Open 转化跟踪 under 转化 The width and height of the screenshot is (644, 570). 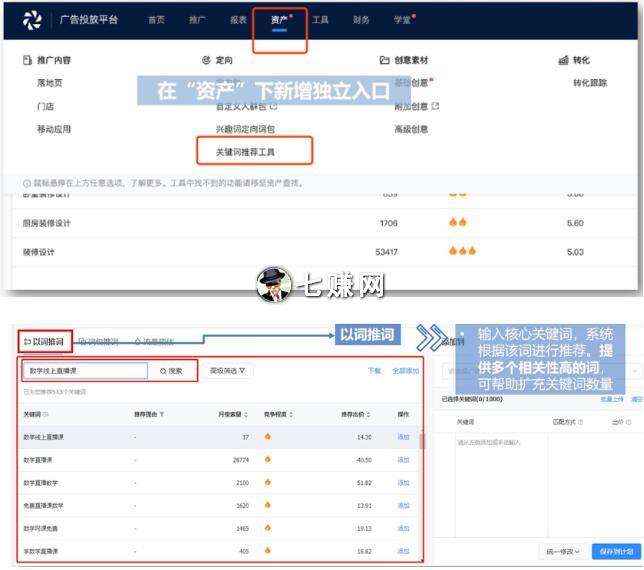tap(590, 83)
